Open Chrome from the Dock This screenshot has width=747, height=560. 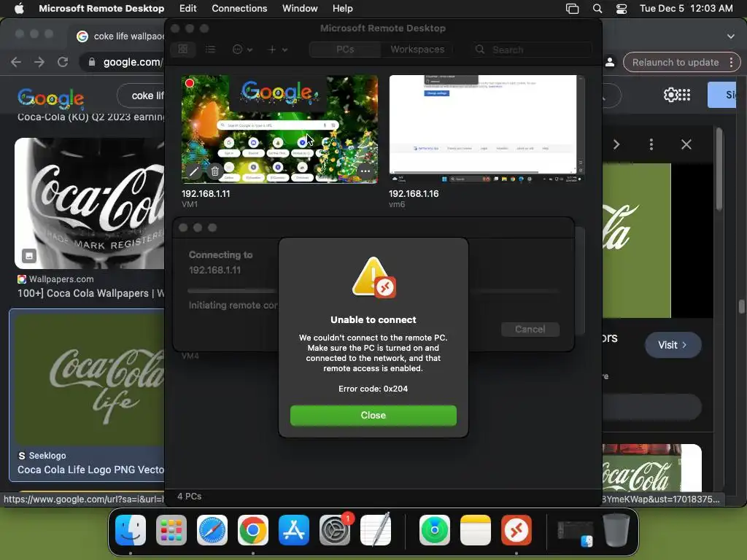click(253, 530)
